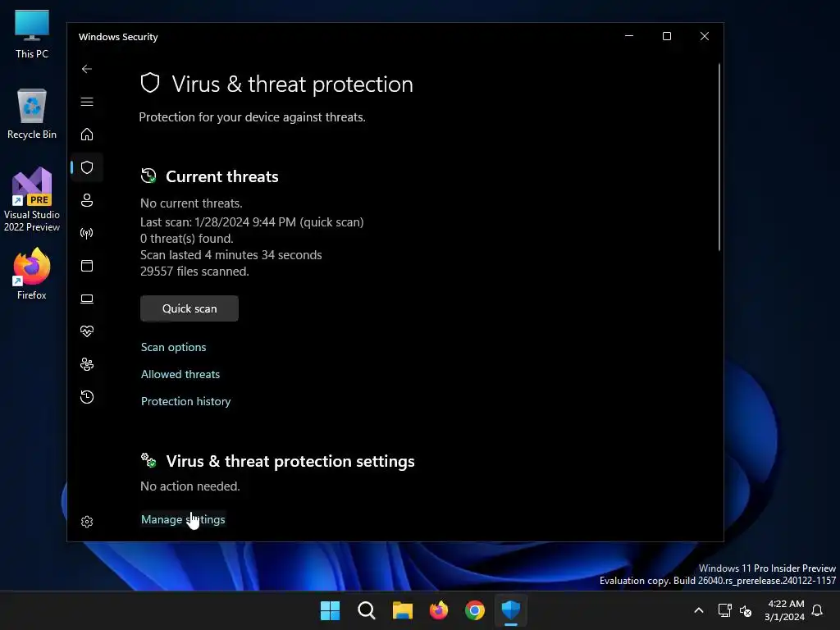Viewport: 840px width, 630px height.
Task: Click the Virus & threat protection settings heading
Action: 290,461
